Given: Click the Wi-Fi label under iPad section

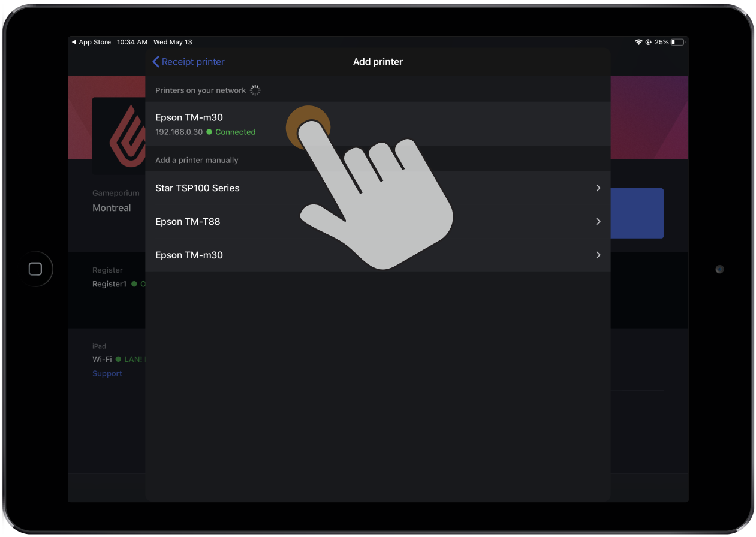Looking at the screenshot, I should (102, 359).
